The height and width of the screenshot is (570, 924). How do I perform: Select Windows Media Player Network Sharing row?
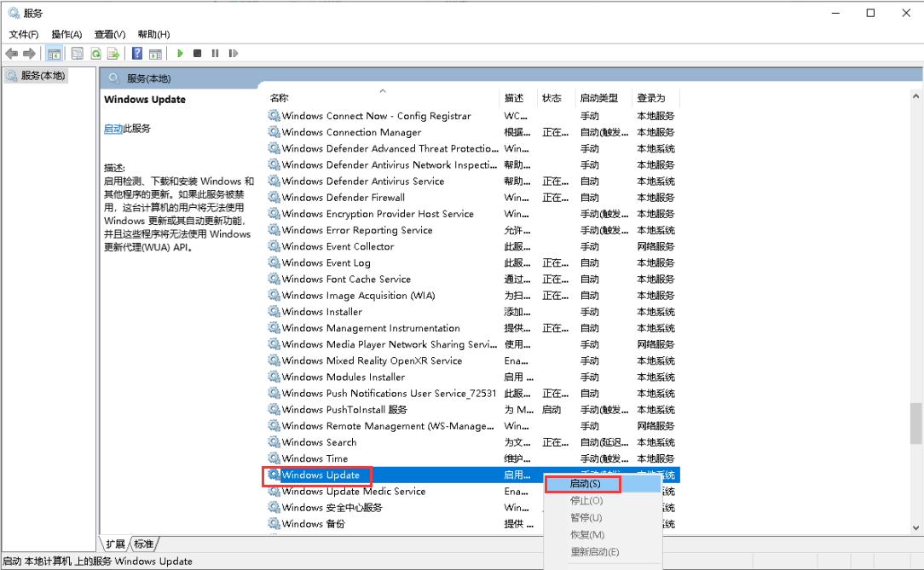click(472, 344)
